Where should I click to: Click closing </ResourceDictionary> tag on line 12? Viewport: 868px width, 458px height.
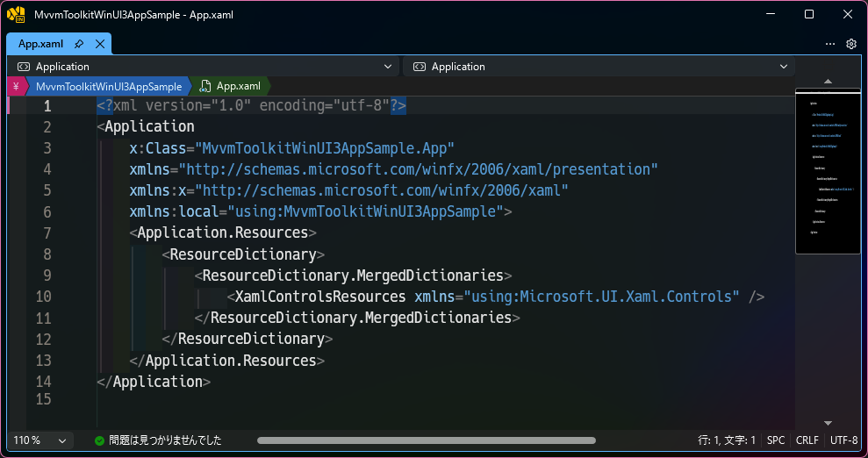coord(247,339)
